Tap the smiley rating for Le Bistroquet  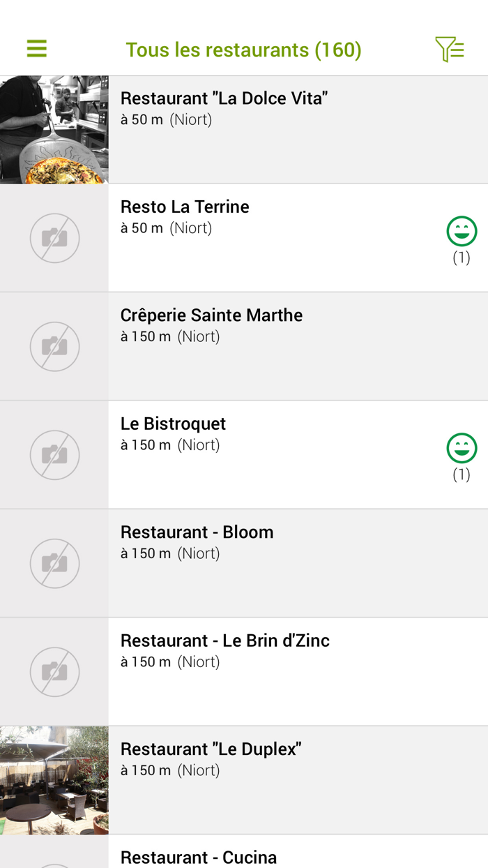pos(462,449)
